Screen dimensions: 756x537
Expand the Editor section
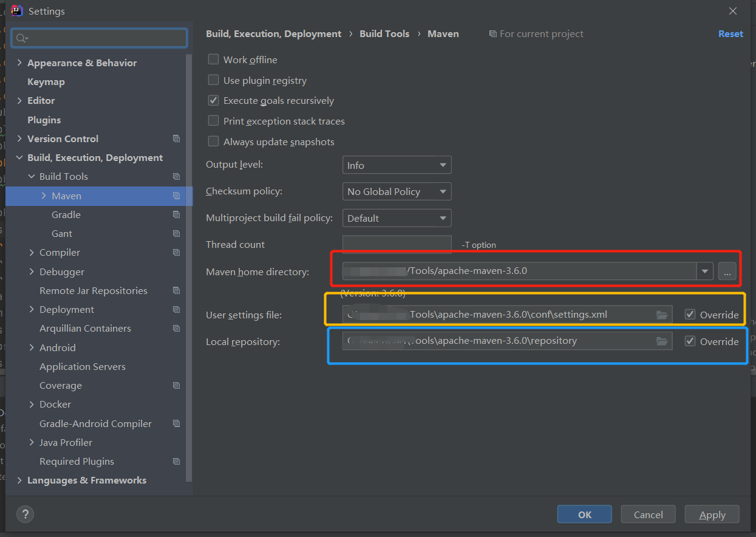(19, 101)
